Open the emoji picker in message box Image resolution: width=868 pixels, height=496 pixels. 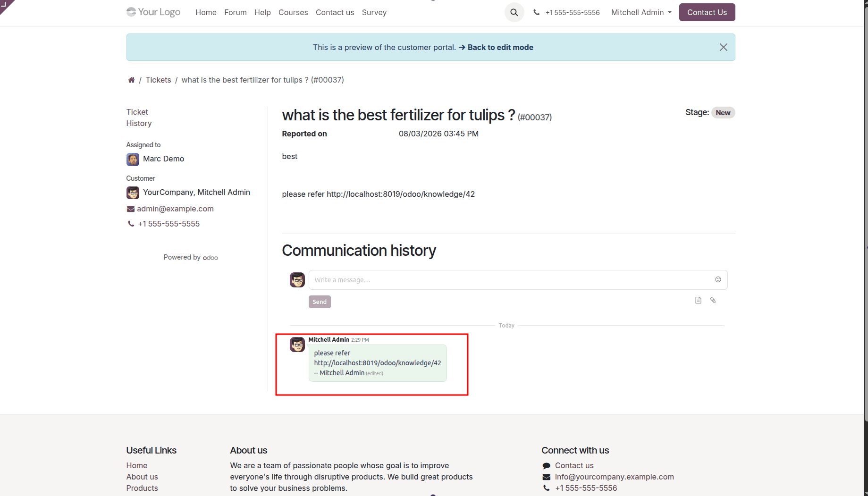click(718, 279)
